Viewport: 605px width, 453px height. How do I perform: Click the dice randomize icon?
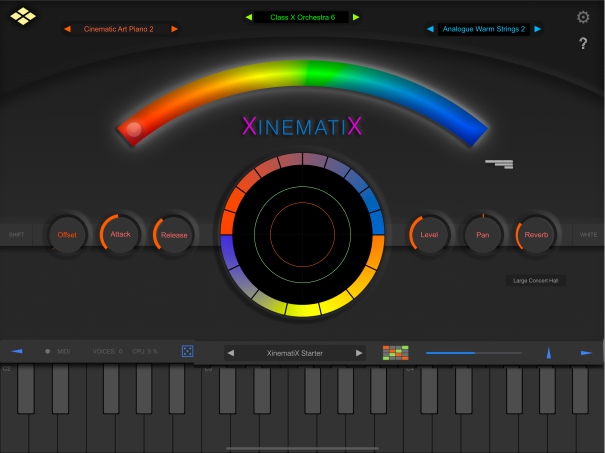point(187,351)
